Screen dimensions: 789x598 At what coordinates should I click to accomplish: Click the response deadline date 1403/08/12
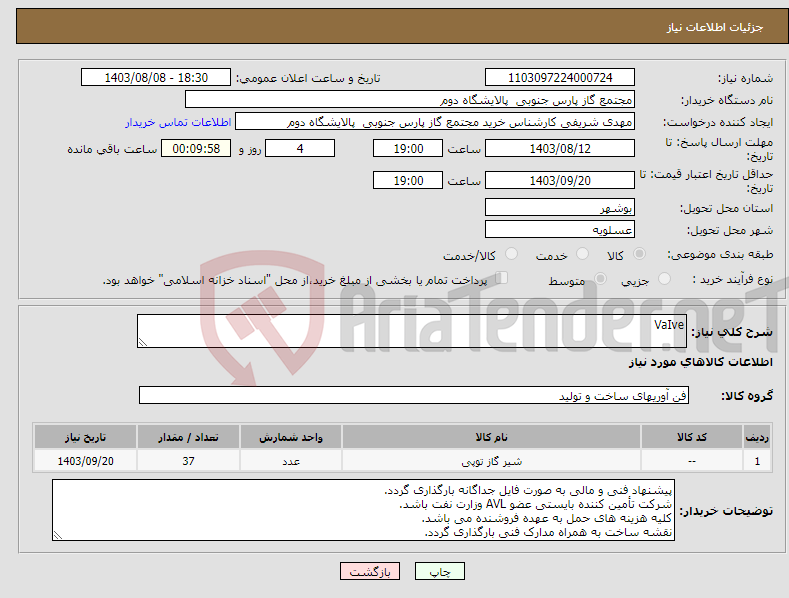560,148
